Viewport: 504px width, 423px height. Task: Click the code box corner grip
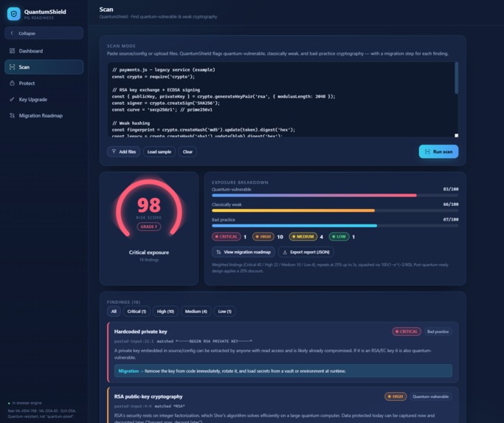(457, 136)
